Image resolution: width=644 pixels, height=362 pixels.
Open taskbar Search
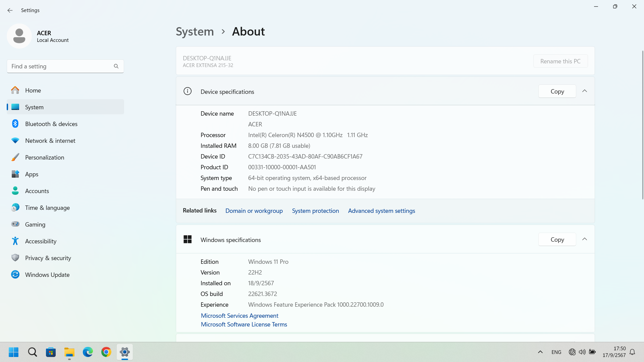pyautogui.click(x=33, y=352)
